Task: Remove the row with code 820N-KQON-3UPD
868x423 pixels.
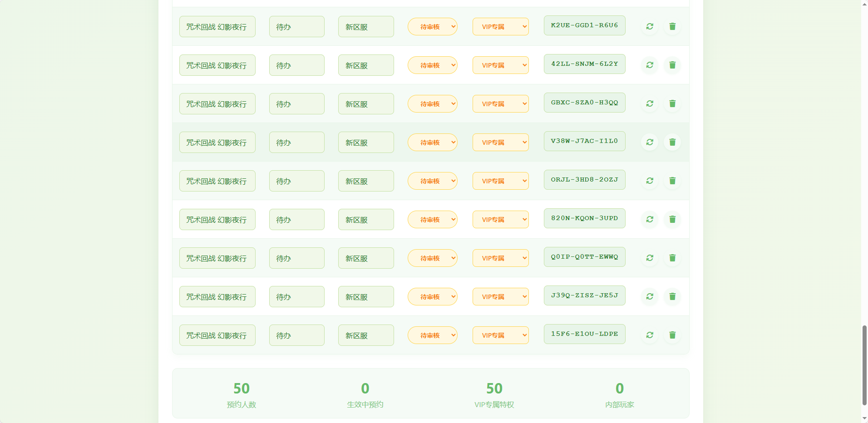Action: coord(672,219)
